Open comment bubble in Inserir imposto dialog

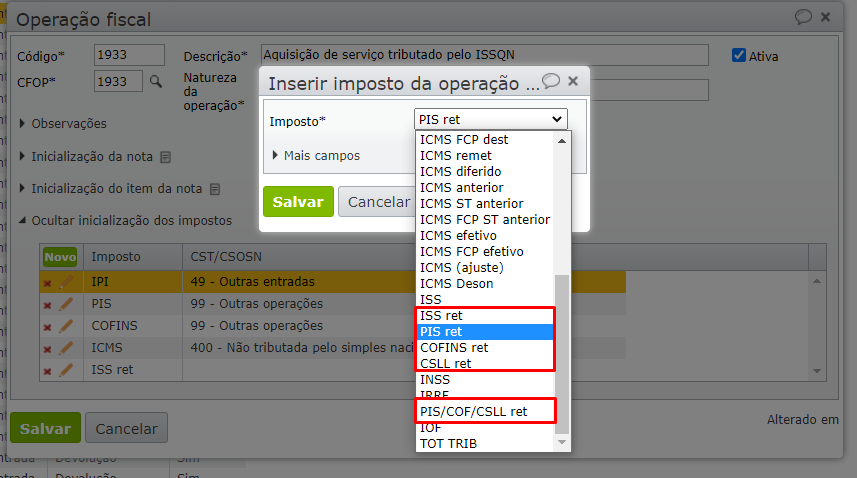[x=551, y=81]
